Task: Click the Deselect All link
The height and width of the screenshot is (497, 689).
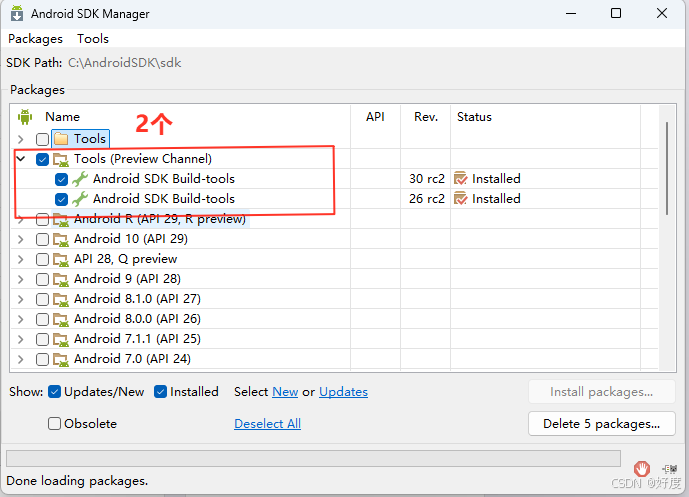Action: (x=267, y=424)
